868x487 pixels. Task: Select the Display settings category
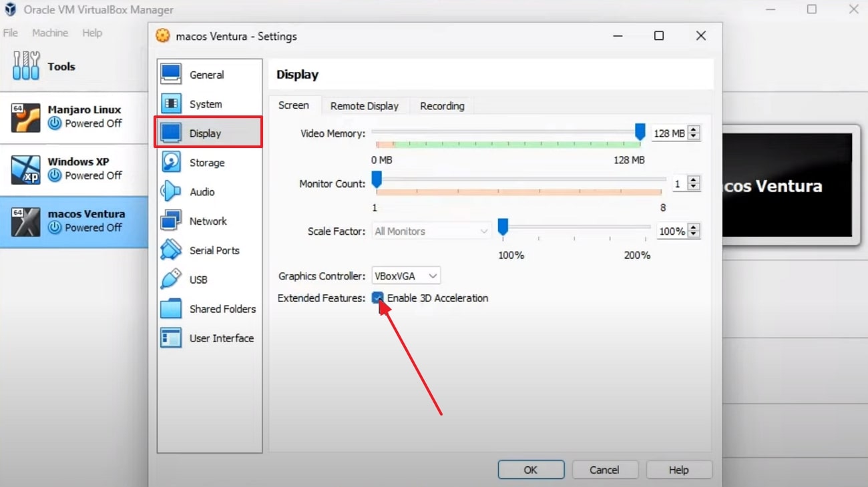coord(209,133)
